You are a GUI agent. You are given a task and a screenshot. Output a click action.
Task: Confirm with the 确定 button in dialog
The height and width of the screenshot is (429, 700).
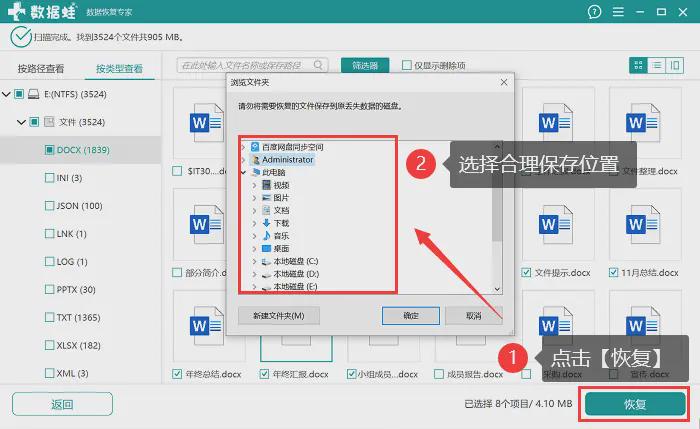(x=411, y=316)
